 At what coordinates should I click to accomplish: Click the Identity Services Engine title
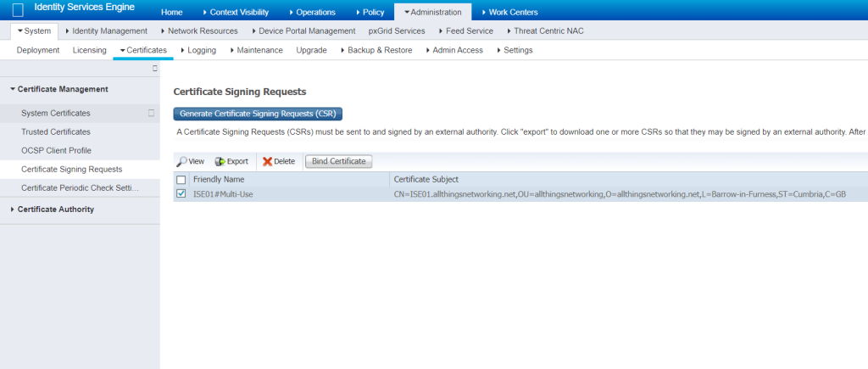[x=84, y=7]
